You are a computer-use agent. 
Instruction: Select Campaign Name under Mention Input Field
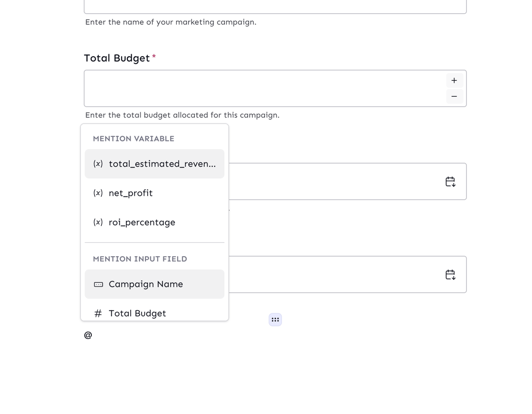click(146, 284)
